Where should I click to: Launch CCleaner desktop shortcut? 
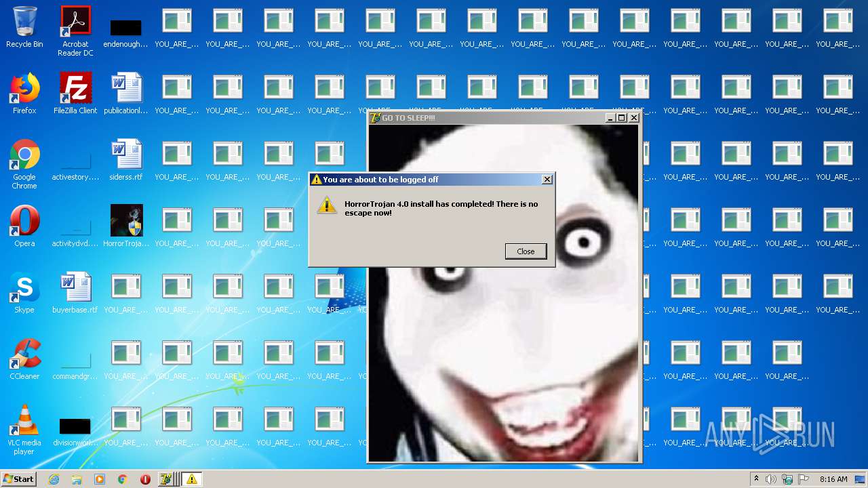24,359
